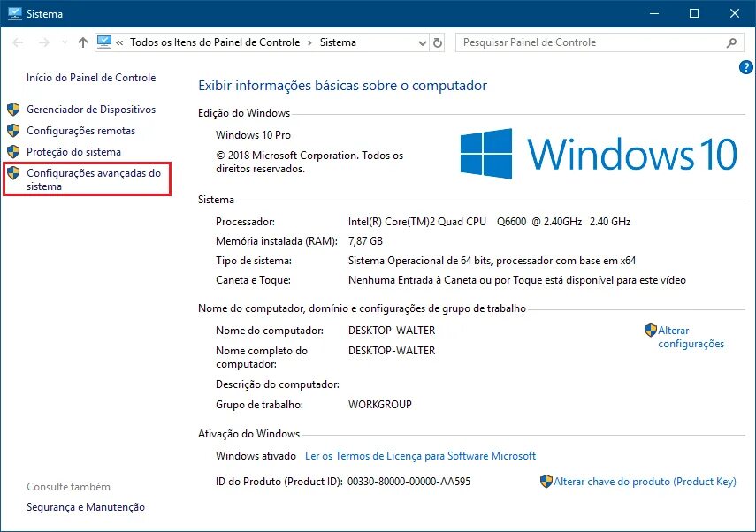Open Configurações remotas
Viewport: 756px width, 532px height.
click(x=81, y=131)
